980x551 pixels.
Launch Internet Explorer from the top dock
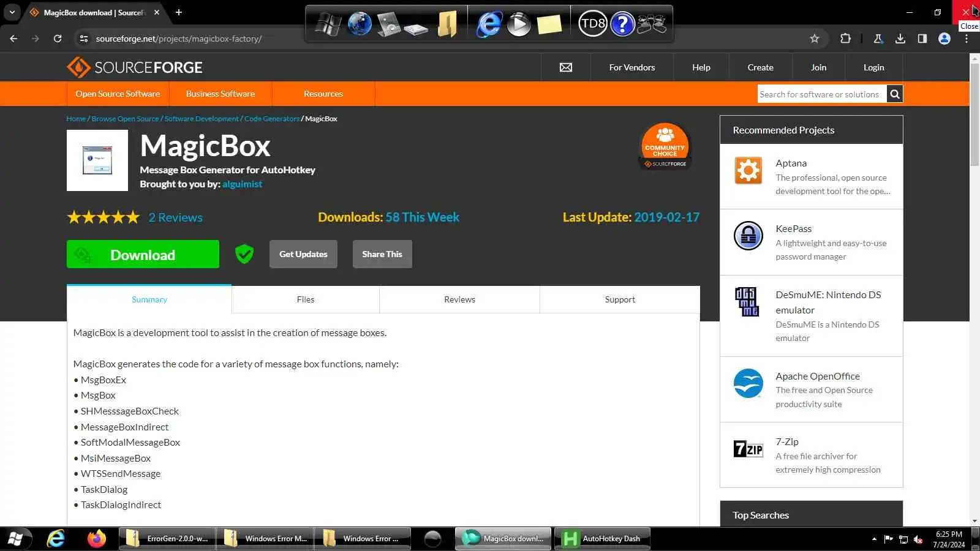(489, 24)
